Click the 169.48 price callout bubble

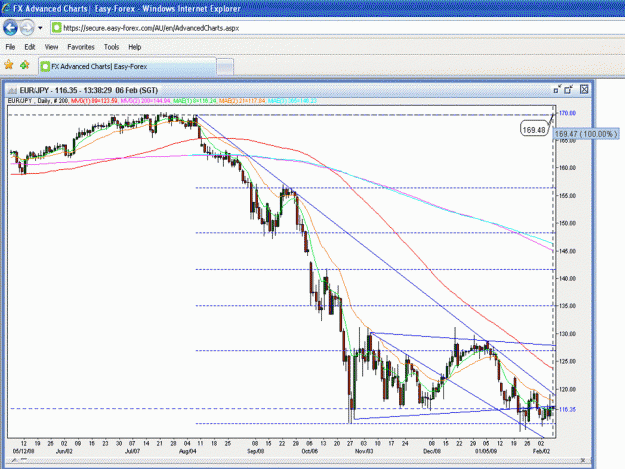click(x=534, y=130)
